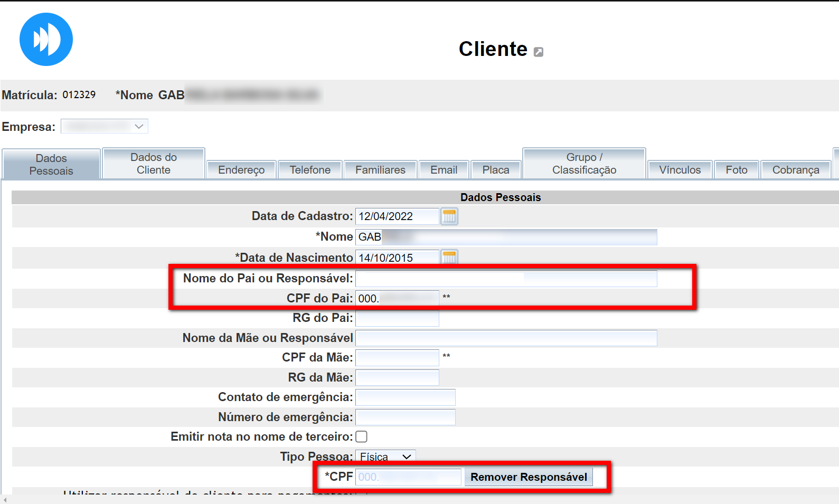The height and width of the screenshot is (504, 839).
Task: Open the Endereço tab
Action: (x=241, y=170)
